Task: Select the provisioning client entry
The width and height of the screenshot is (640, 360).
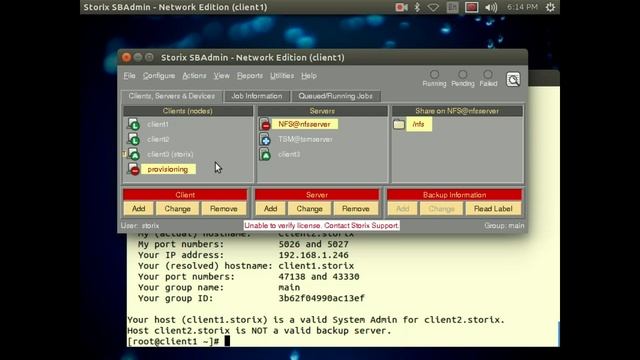Action: (x=168, y=169)
